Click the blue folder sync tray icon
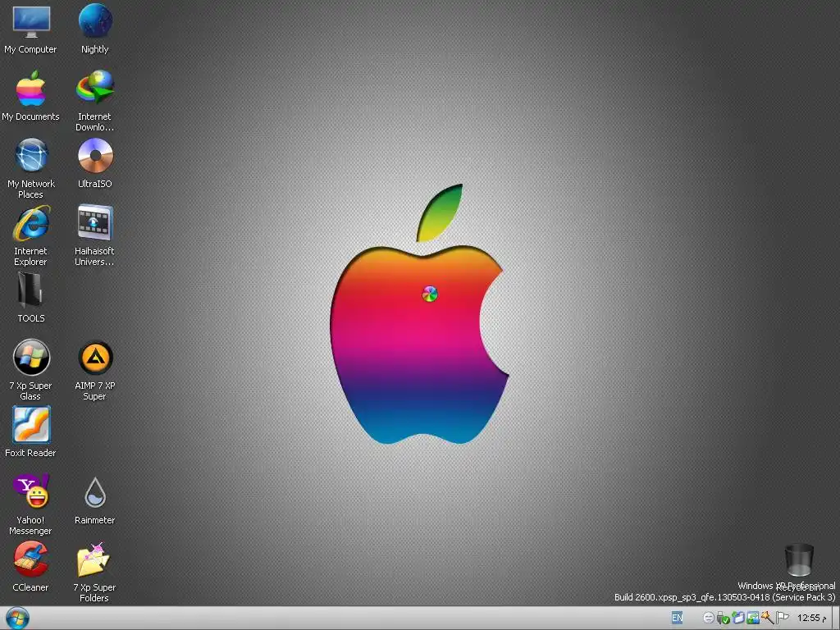This screenshot has width=840, height=630. (x=737, y=619)
